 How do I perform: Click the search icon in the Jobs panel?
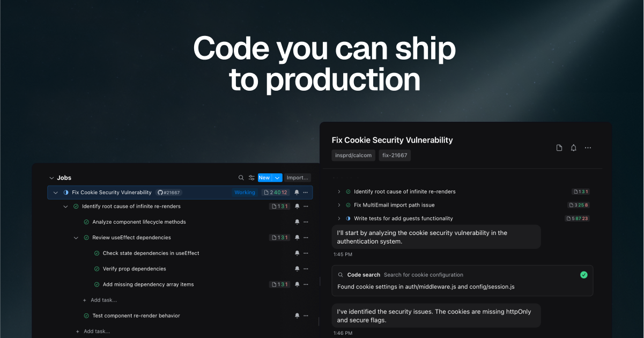tap(241, 178)
